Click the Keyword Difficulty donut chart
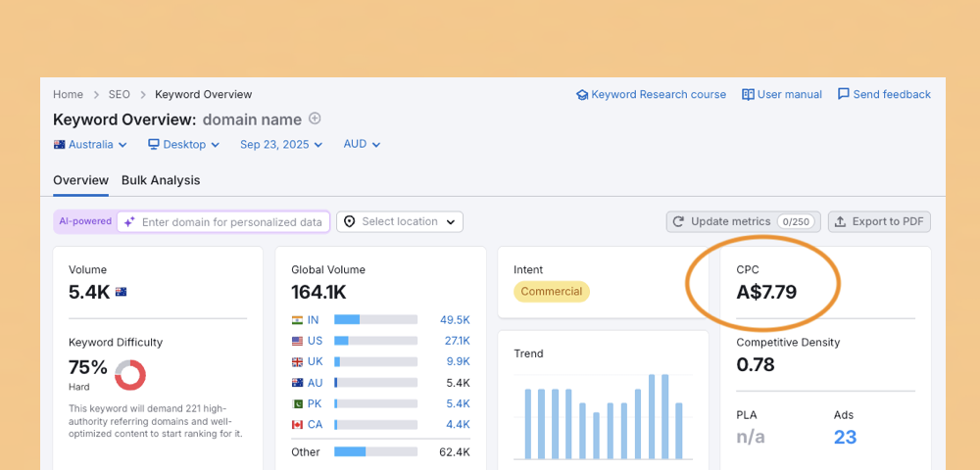The width and height of the screenshot is (980, 470). tap(130, 374)
